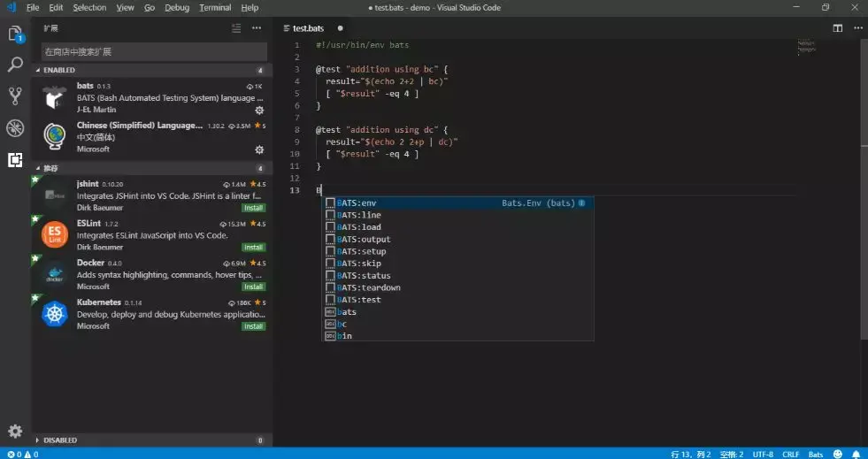This screenshot has width=868, height=459.
Task: Clear extensions search results icon
Action: 236,28
